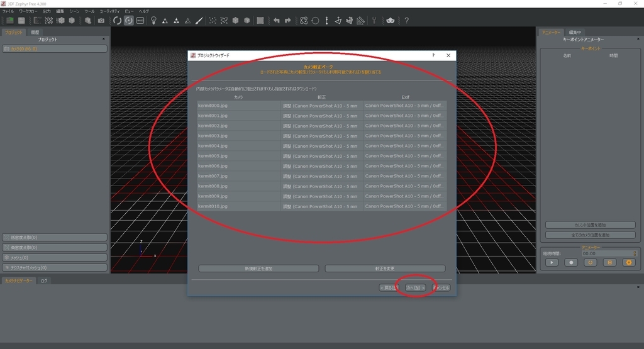Click the undo arrow icon
The image size is (644, 349).
277,21
